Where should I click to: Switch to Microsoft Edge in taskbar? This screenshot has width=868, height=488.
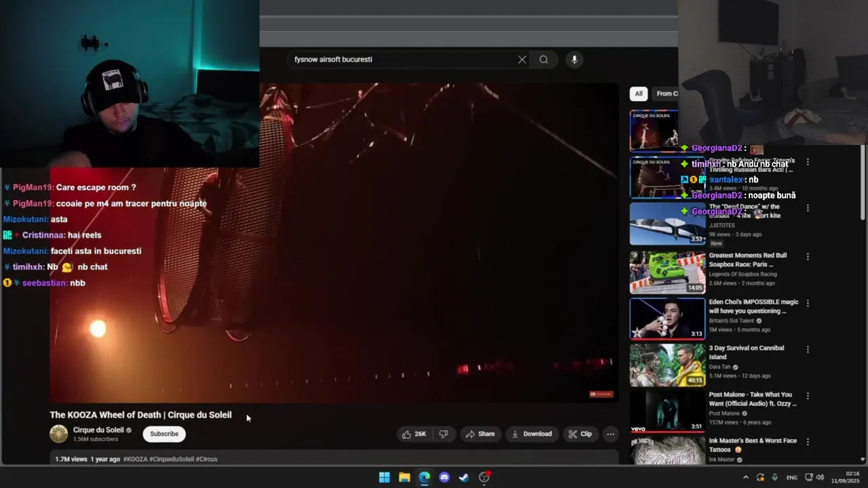point(425,477)
